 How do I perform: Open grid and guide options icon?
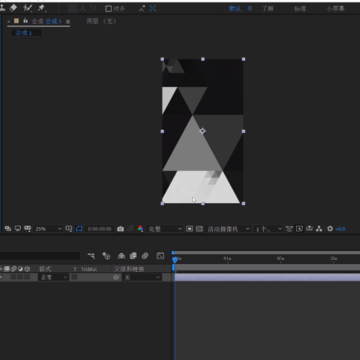(x=69, y=229)
